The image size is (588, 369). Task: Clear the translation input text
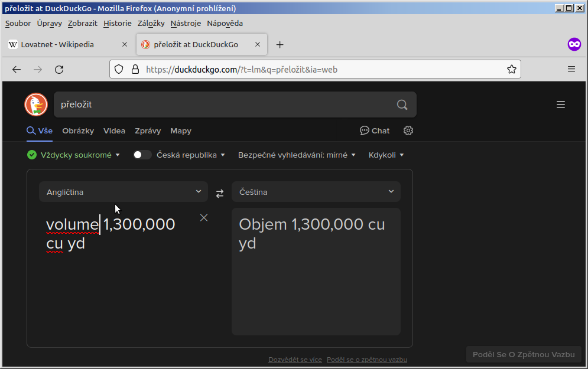[x=204, y=218]
